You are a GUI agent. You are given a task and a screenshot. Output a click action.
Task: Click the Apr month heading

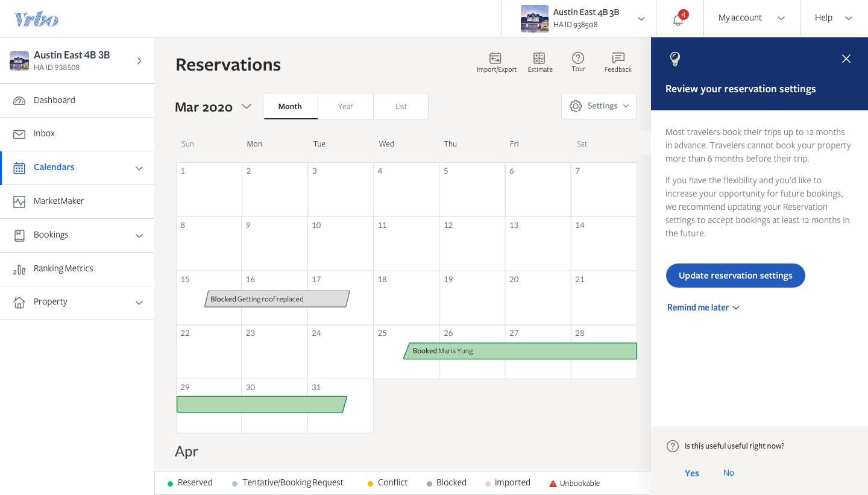[186, 452]
